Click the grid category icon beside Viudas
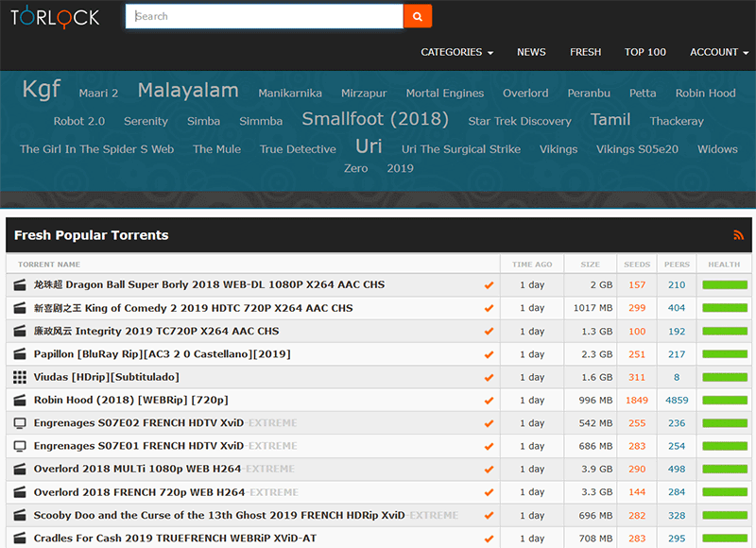Screen dimensions: 756x548 (20, 377)
